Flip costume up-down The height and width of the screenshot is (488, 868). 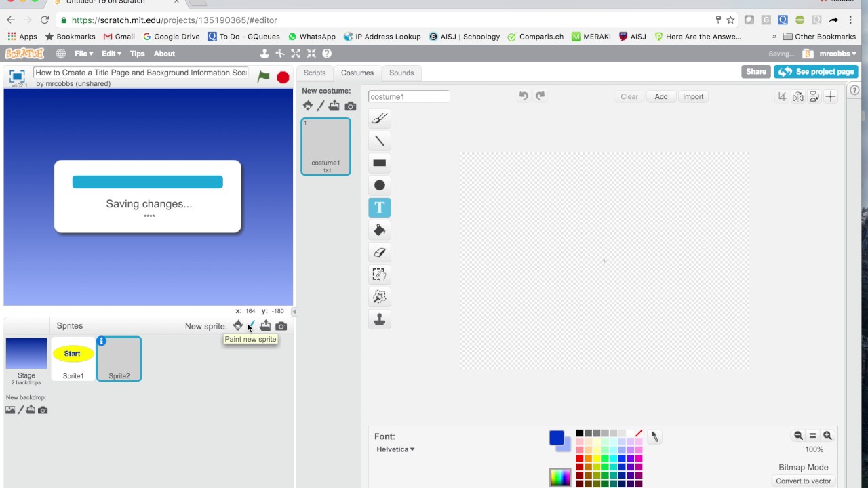point(814,97)
